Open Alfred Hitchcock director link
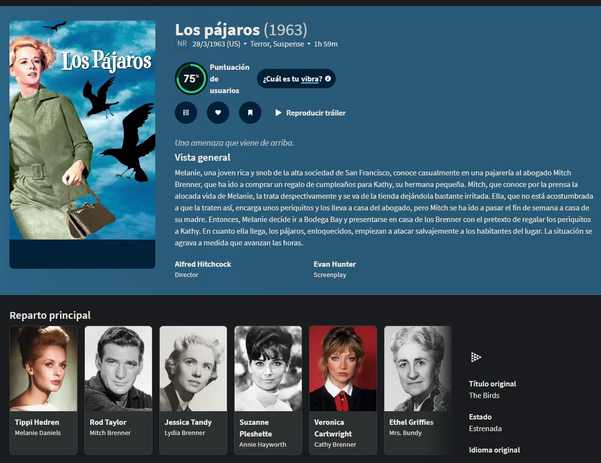The width and height of the screenshot is (601, 463). click(x=203, y=264)
